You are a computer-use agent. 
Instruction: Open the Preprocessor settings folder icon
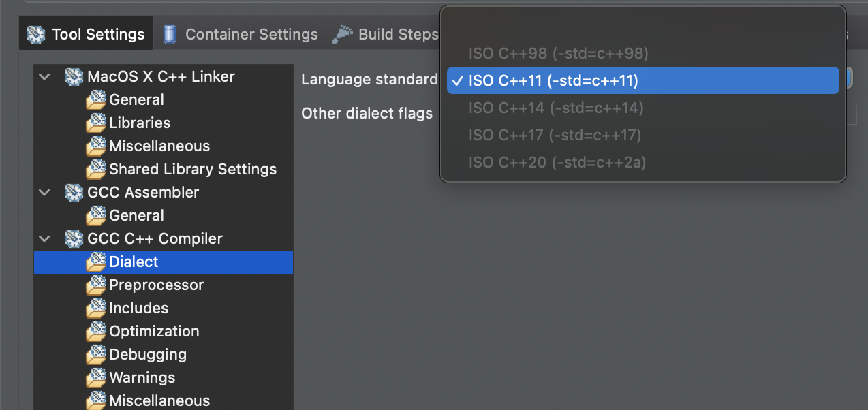(96, 285)
